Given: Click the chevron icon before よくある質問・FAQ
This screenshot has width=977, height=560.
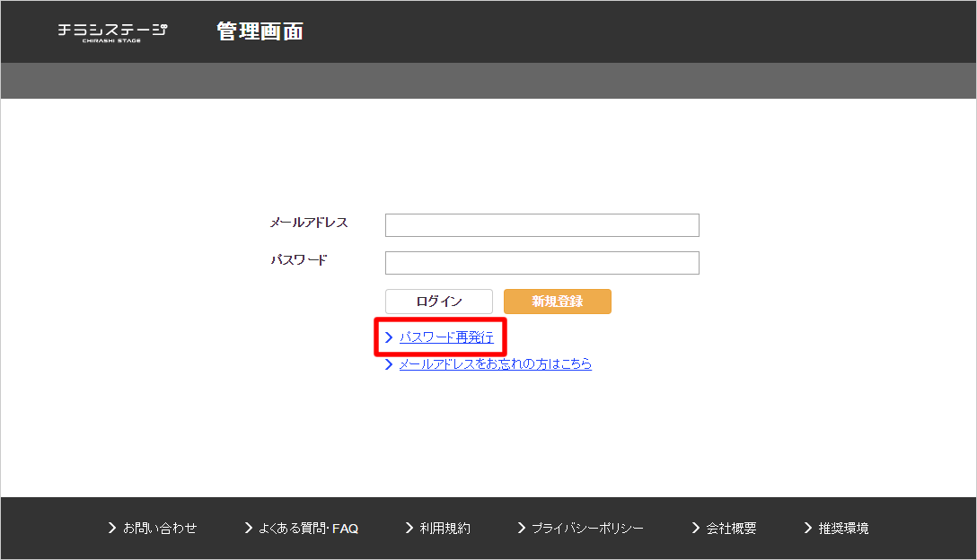Looking at the screenshot, I should [x=249, y=528].
